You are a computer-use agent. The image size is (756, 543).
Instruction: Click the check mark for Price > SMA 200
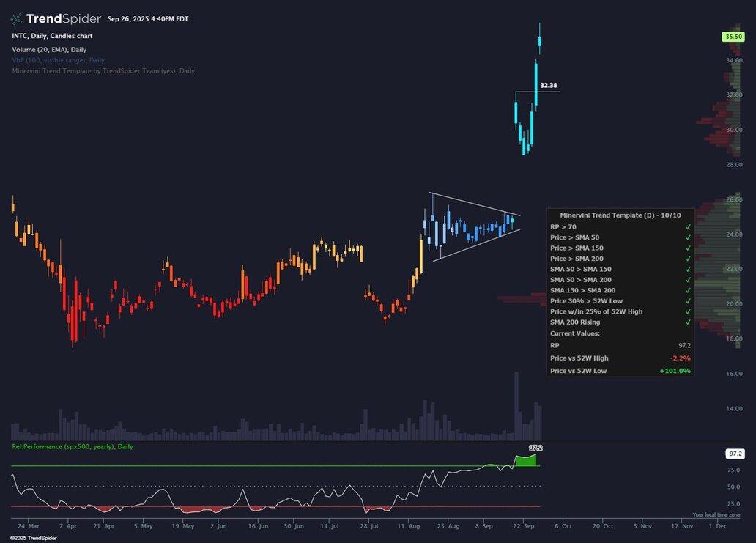pos(688,259)
